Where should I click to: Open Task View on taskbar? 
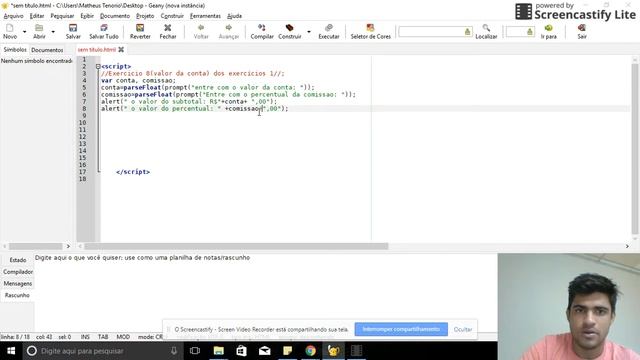195,351
